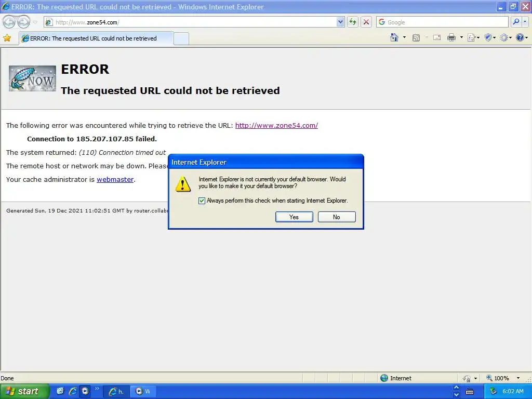
Task: Click the magnifier Search icon
Action: (x=516, y=22)
